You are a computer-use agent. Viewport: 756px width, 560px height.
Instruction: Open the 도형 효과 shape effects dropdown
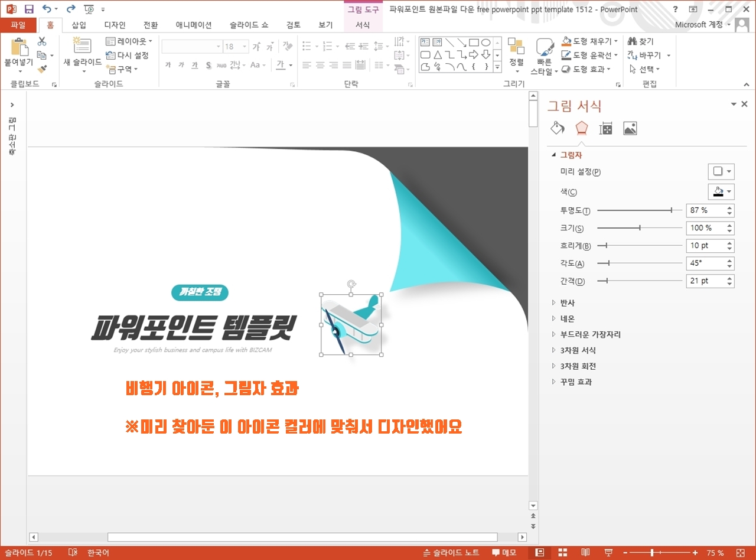586,69
